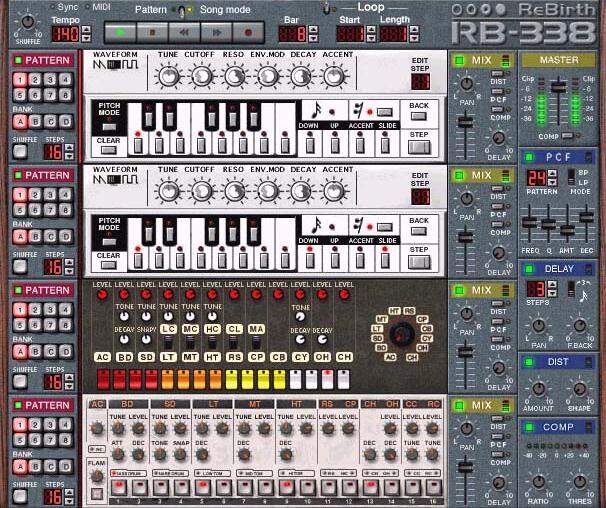Click the Decay knob on second synth
The image size is (606, 508).
(x=301, y=191)
